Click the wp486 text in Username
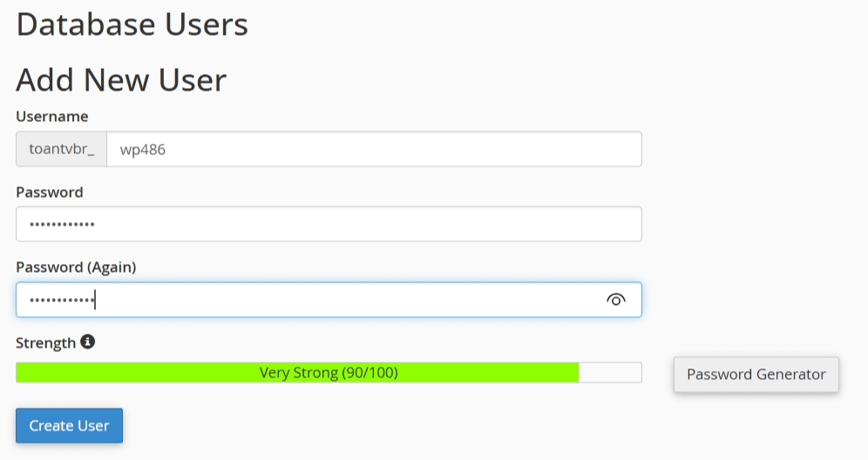The height and width of the screenshot is (460, 868). point(142,149)
